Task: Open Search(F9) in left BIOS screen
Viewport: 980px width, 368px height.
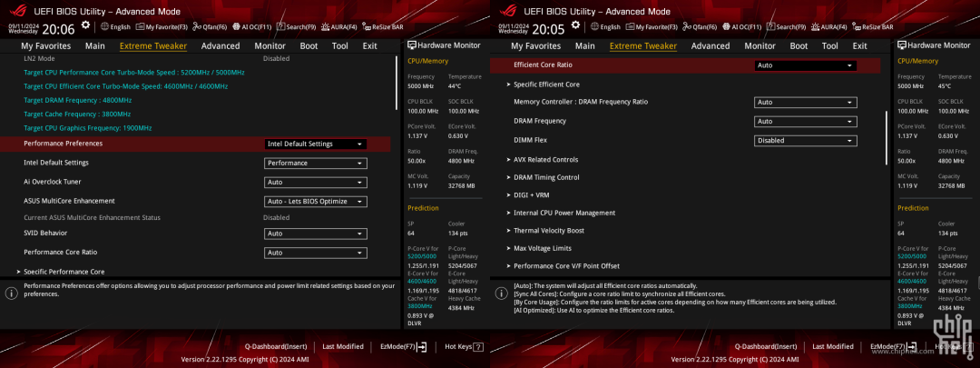Action: click(296, 27)
